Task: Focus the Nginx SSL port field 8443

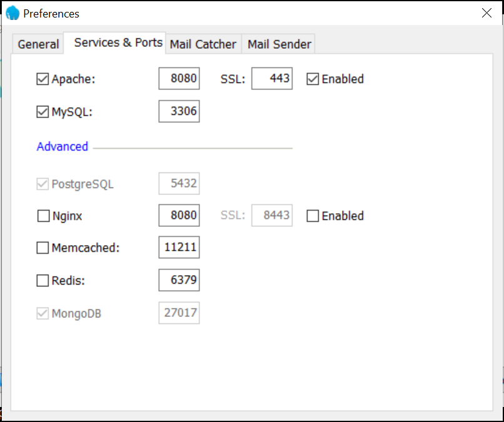Action: (x=272, y=215)
